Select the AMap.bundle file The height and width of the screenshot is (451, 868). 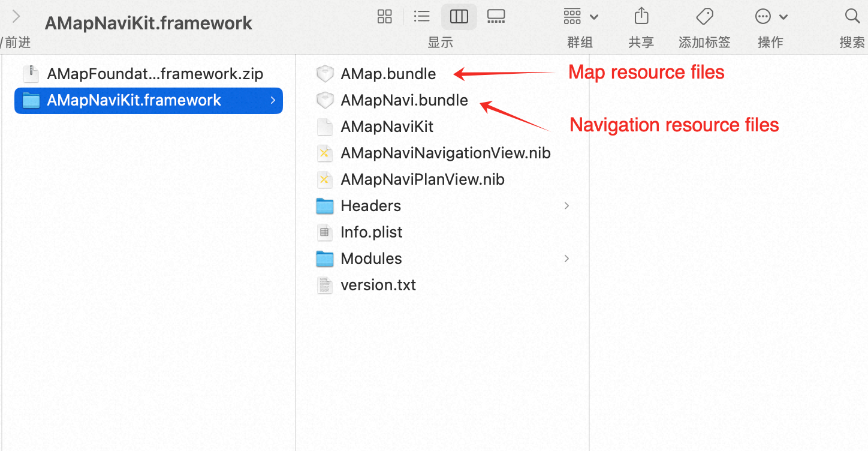tap(388, 74)
